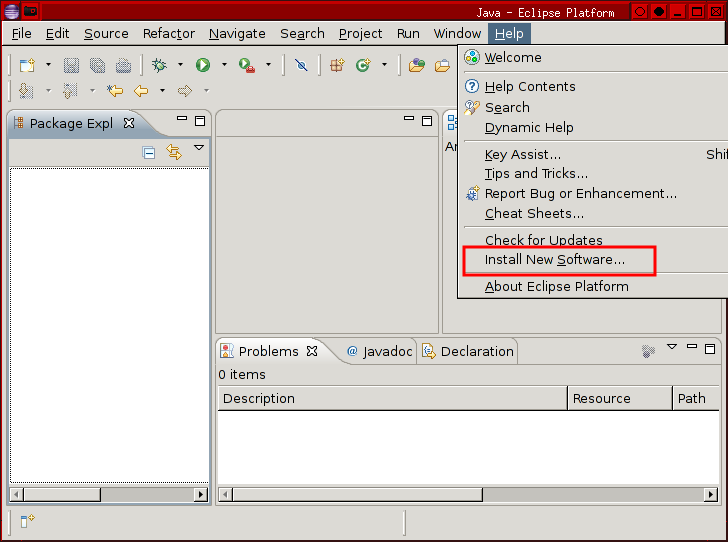Open the Run dropdown arrow

pyautogui.click(x=224, y=65)
